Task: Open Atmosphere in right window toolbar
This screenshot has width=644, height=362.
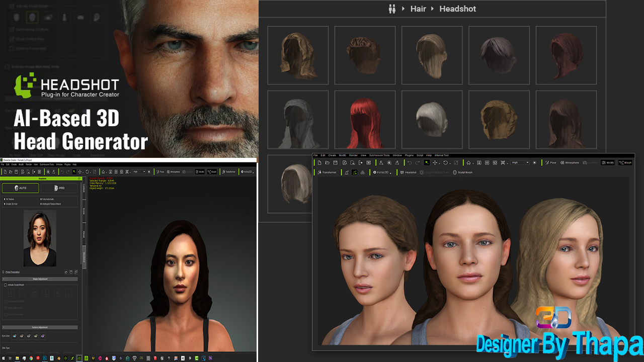Action: (x=569, y=162)
